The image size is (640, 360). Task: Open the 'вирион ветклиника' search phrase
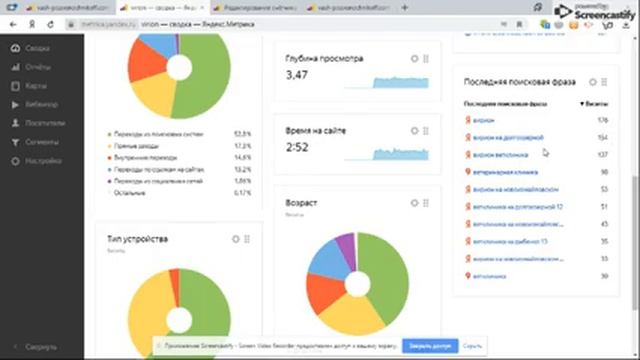(500, 155)
